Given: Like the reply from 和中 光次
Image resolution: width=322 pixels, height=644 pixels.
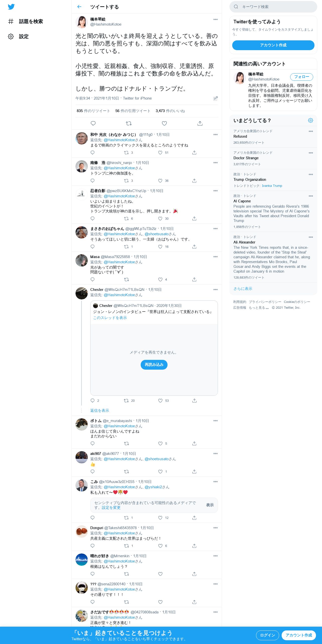Looking at the screenshot, I should (160, 152).
